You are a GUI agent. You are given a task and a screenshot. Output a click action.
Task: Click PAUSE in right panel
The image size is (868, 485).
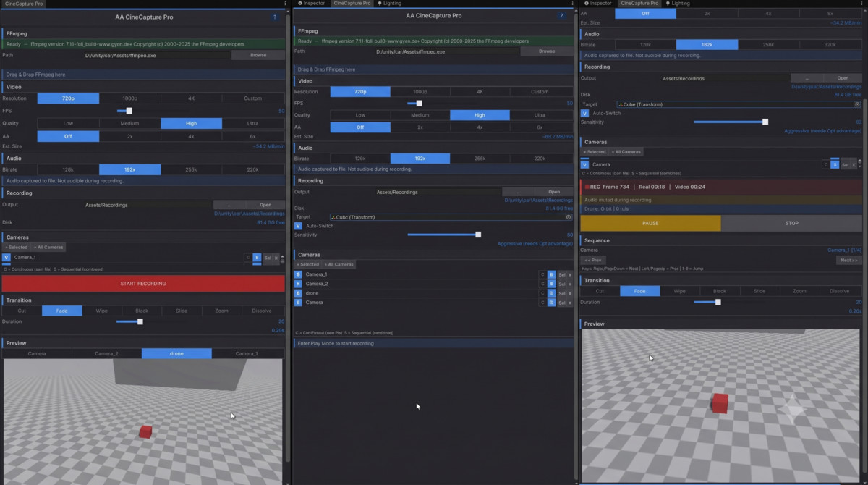coord(650,223)
